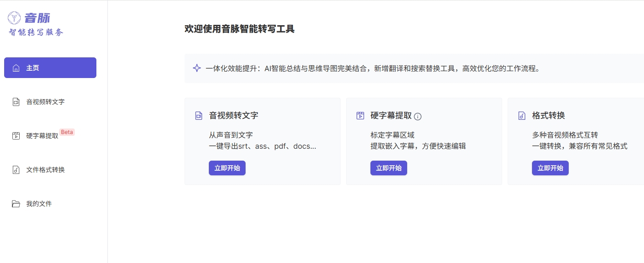Click the folder icon beside 我的文件
This screenshot has height=263, width=644.
(16, 204)
